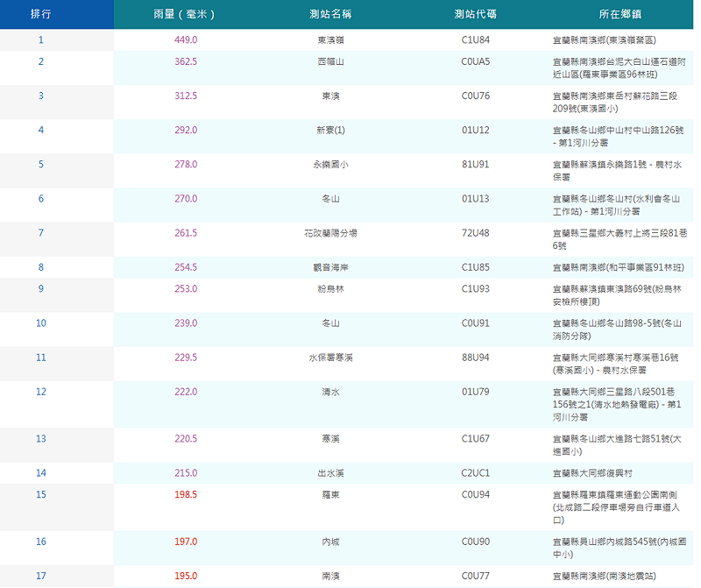Viewport: 701px width, 588px height.
Task: Select the 449.0 rainfall value
Action: (187, 40)
